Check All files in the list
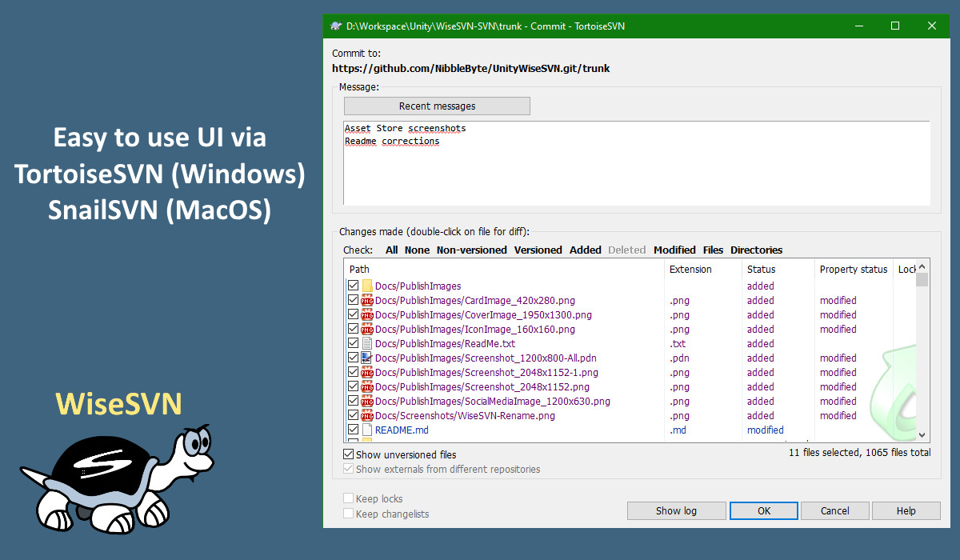This screenshot has width=960, height=560. 391,250
